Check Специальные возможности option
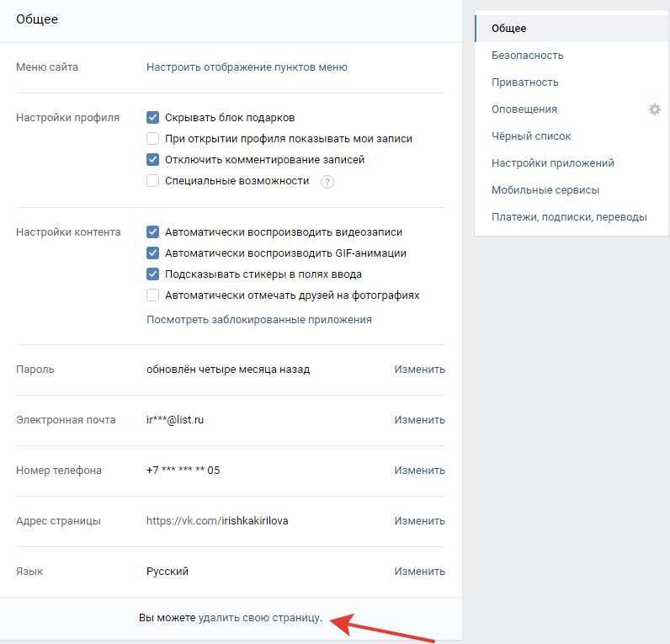Viewport: 670px width, 644px height. pyautogui.click(x=152, y=181)
